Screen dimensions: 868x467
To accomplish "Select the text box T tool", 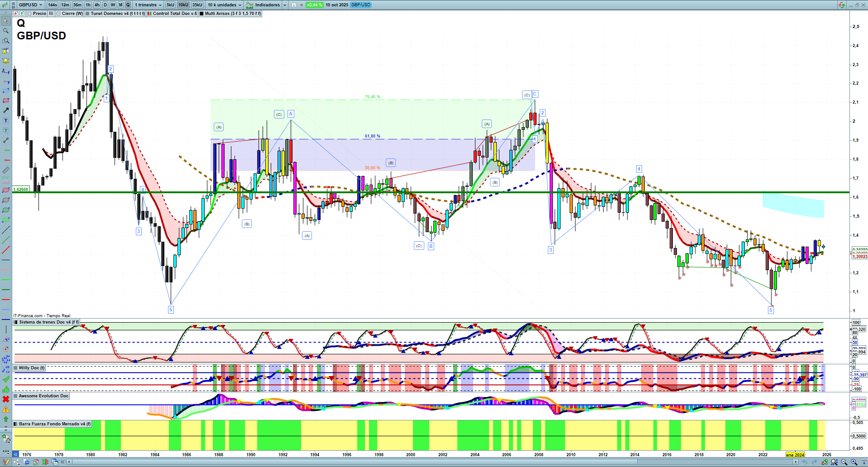I will click(x=6, y=120).
